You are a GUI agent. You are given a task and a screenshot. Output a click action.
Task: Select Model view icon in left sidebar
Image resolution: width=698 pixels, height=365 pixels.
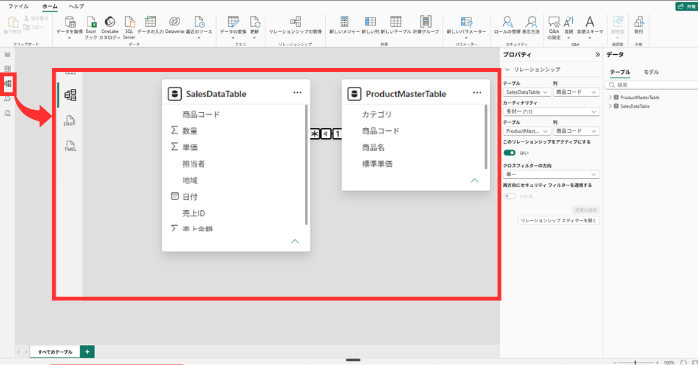8,83
